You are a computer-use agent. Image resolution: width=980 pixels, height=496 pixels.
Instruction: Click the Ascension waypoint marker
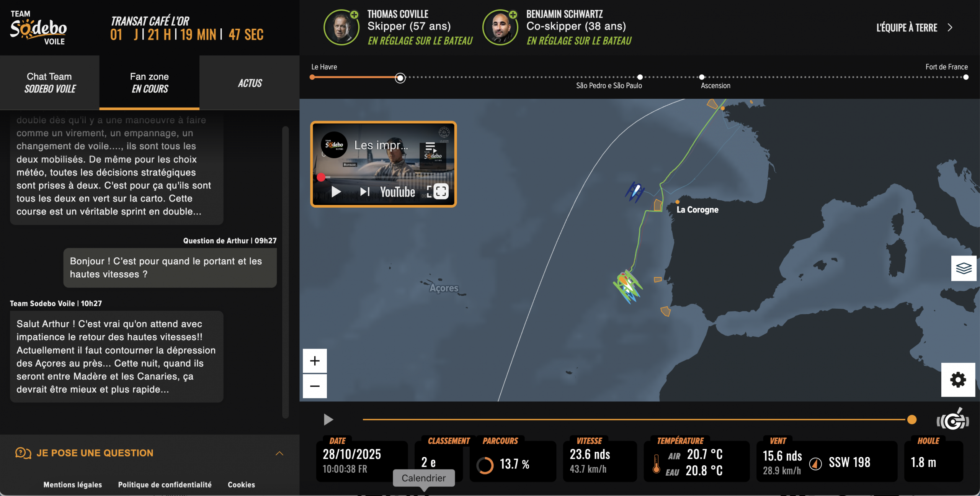[702, 77]
